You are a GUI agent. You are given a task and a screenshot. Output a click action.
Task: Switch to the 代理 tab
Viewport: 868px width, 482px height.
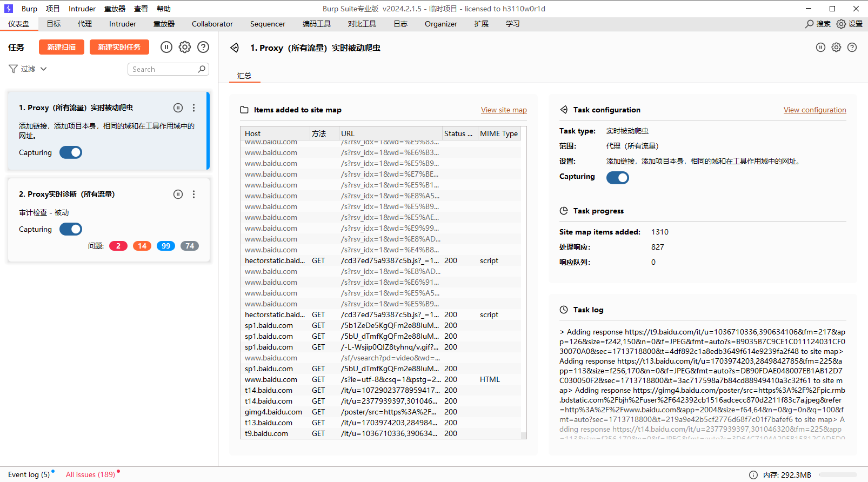pos(84,24)
